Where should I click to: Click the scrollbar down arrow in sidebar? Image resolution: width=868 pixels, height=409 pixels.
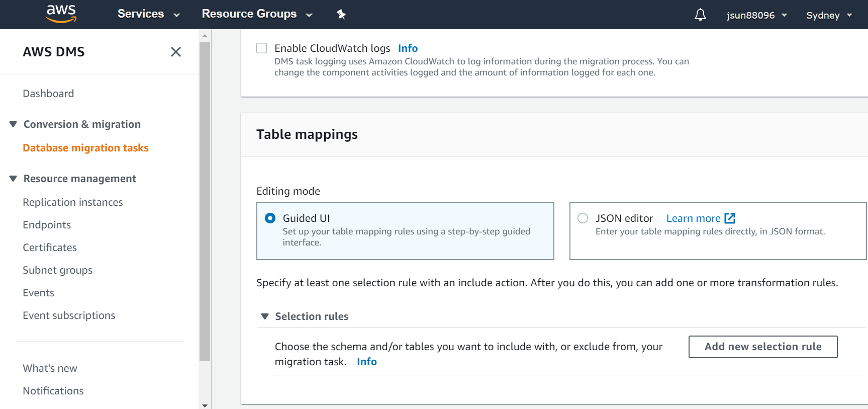click(205, 405)
